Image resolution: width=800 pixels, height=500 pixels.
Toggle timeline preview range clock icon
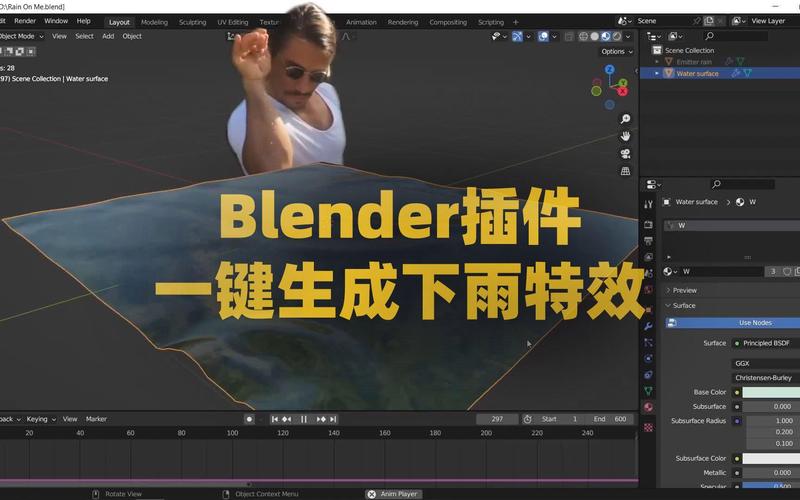[x=528, y=419]
